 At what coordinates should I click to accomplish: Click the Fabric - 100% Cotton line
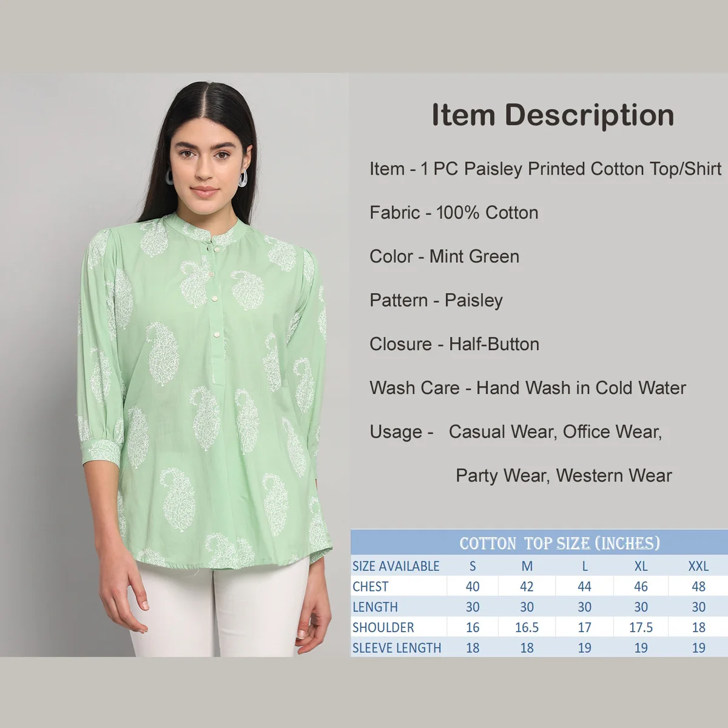coord(454,213)
